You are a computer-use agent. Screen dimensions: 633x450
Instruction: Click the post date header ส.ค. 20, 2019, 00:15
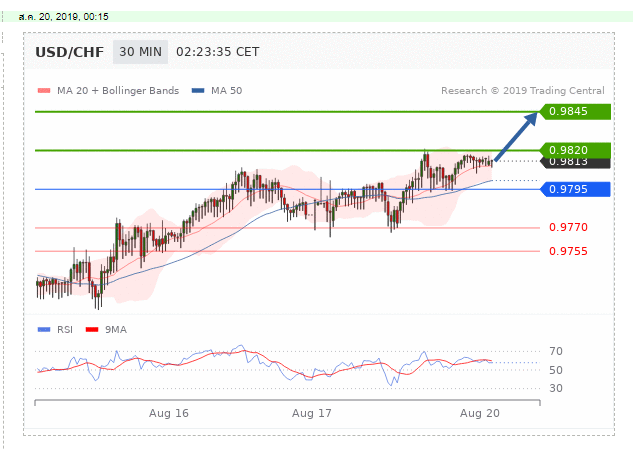(63, 17)
